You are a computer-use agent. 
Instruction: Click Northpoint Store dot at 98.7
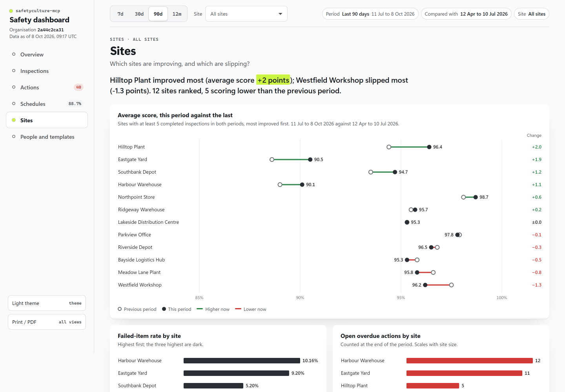(476, 197)
